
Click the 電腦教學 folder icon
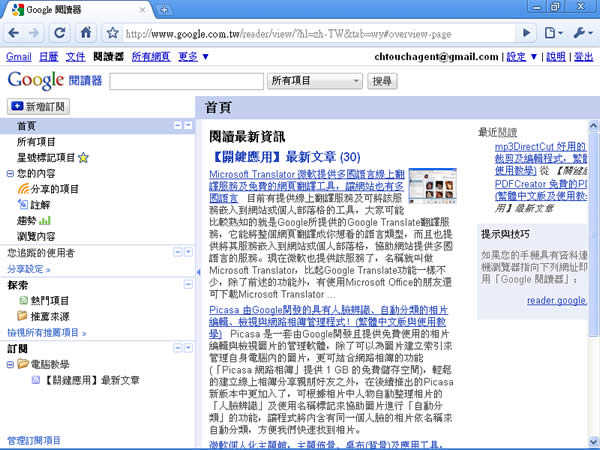click(x=23, y=364)
